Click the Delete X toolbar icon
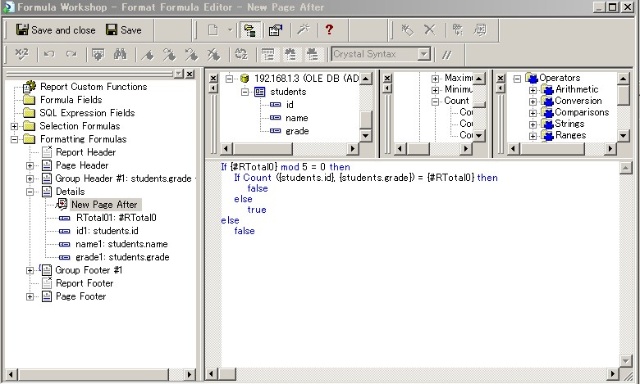The height and width of the screenshot is (384, 640). coord(429,30)
